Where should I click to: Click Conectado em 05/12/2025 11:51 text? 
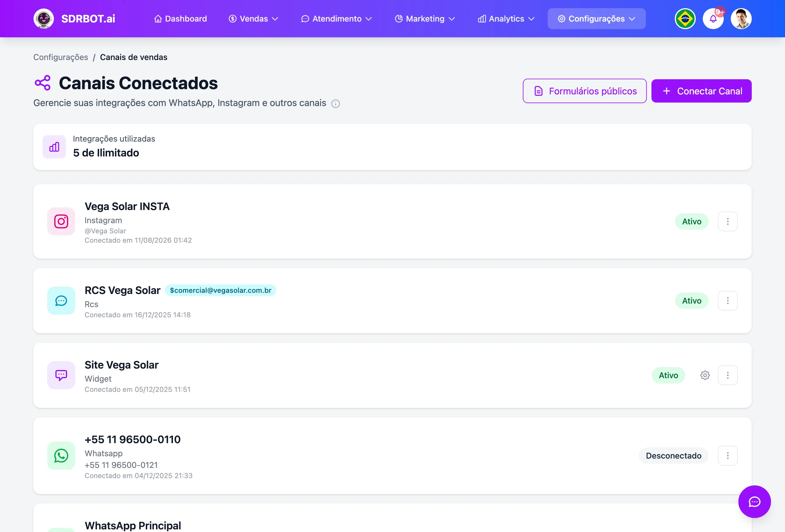point(137,390)
